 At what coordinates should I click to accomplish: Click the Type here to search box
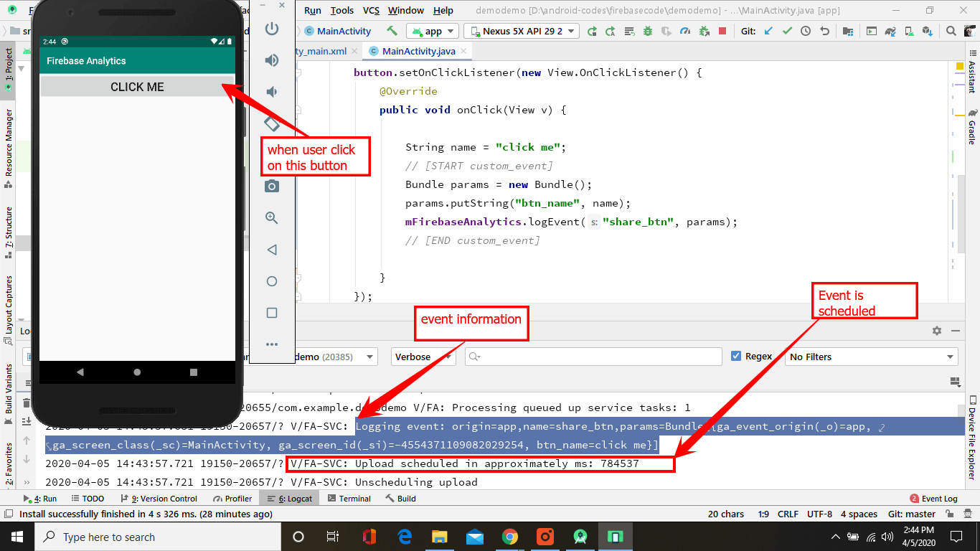(156, 537)
